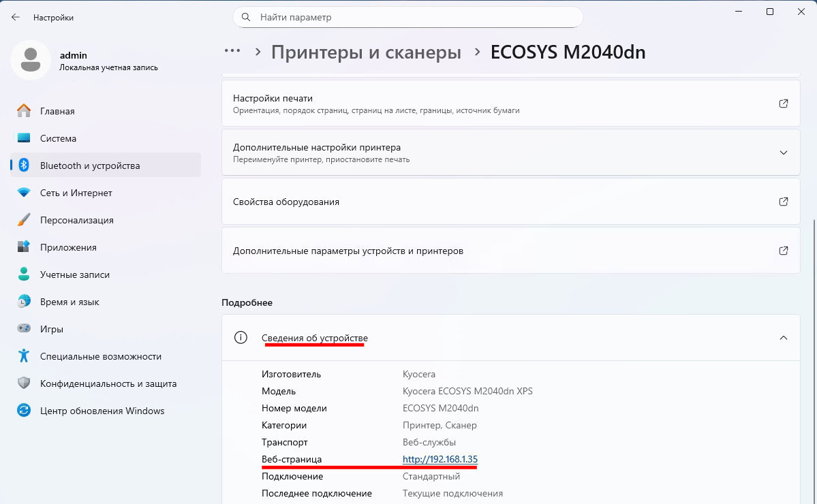The width and height of the screenshot is (817, 504).
Task: Click the Найти параметр search field
Action: pyautogui.click(x=408, y=17)
